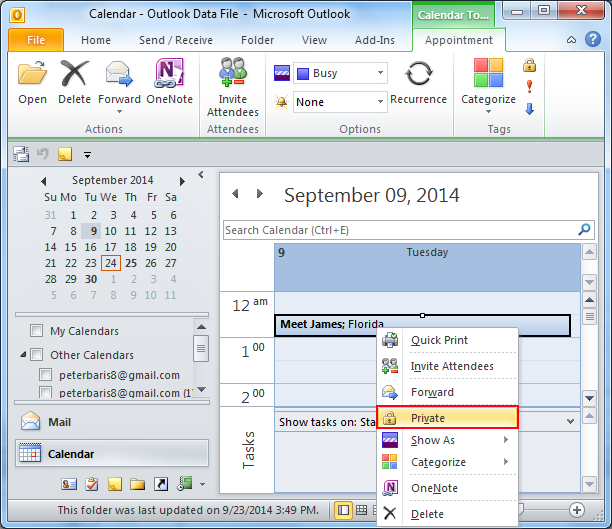This screenshot has height=529, width=612.
Task: Choose Invite Attendees in context menu
Action: coord(447,366)
